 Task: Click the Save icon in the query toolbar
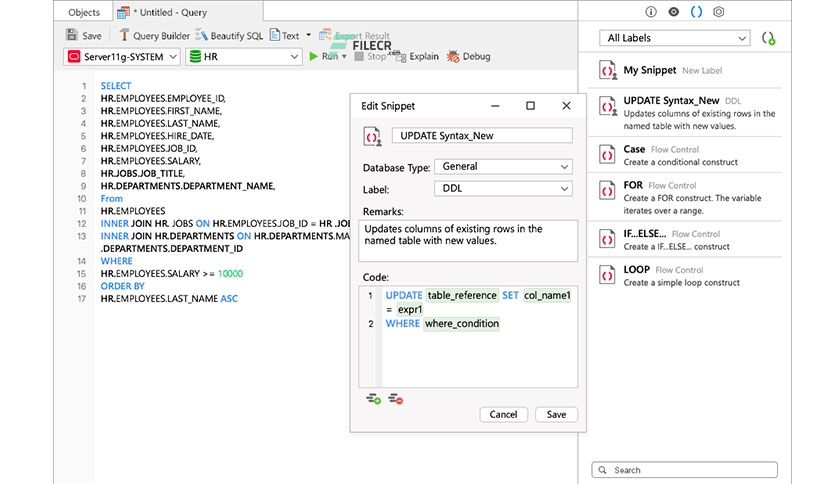point(71,35)
